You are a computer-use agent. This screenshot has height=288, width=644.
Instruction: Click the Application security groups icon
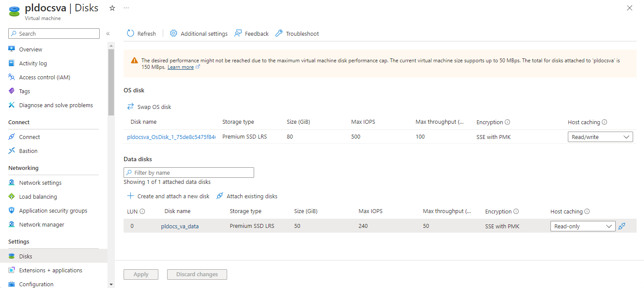tap(12, 210)
